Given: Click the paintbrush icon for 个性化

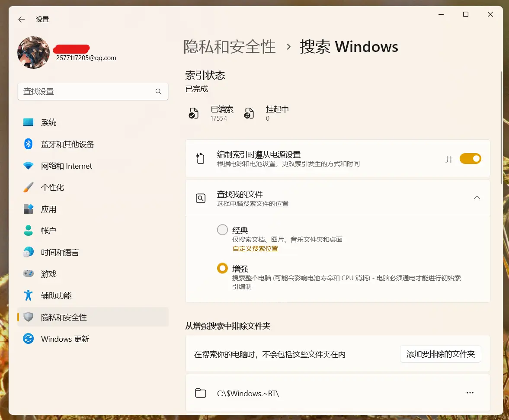Looking at the screenshot, I should (28, 187).
